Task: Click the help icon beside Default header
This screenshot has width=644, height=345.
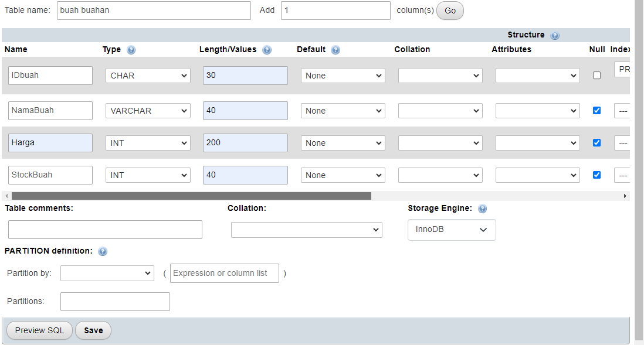Action: tap(335, 50)
